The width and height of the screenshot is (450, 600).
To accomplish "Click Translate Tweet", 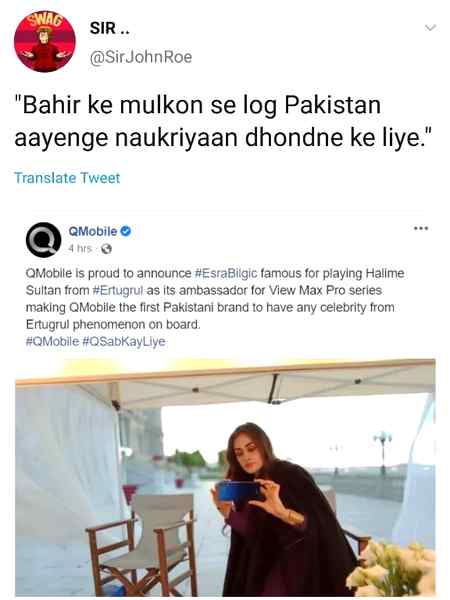I will pos(67,178).
